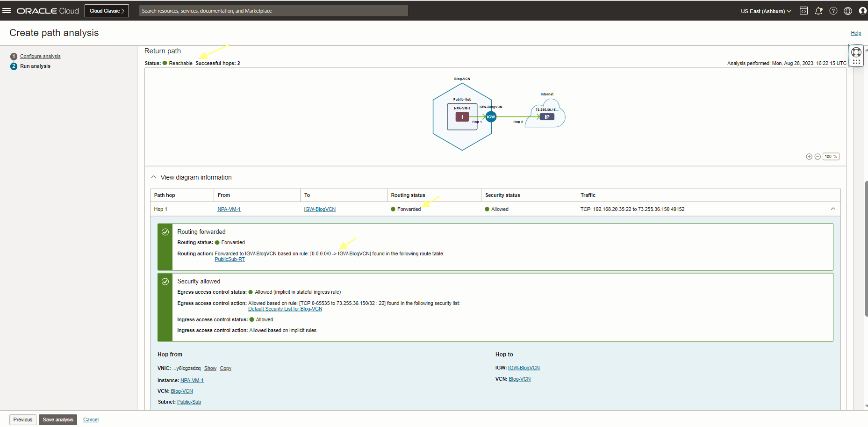Click the 100% zoom level field

[831, 157]
